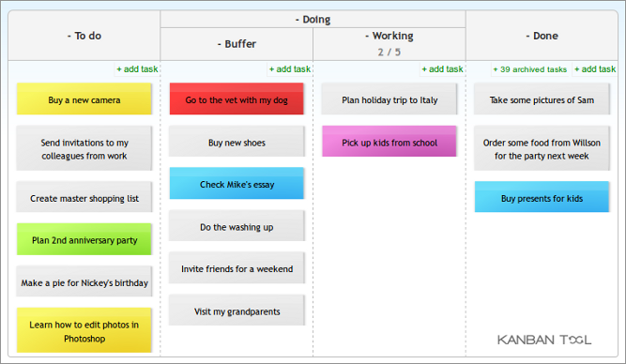The width and height of the screenshot is (626, 364).
Task: Select the green Plan 2nd anniversary party card
Action: point(84,239)
